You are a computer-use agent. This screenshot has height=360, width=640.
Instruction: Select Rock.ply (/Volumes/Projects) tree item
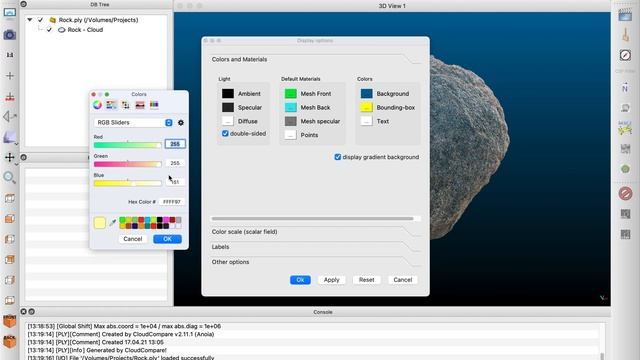[x=98, y=20]
